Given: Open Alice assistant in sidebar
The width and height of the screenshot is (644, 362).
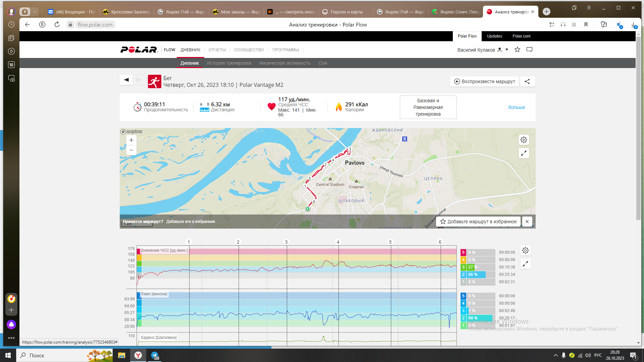Looking at the screenshot, I should pos(11,324).
